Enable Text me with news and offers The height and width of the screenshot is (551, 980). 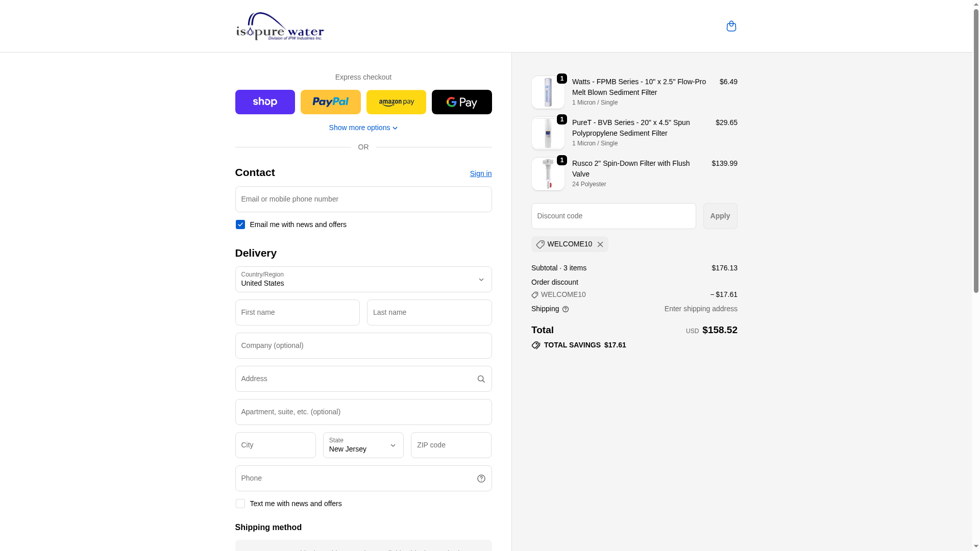240,504
